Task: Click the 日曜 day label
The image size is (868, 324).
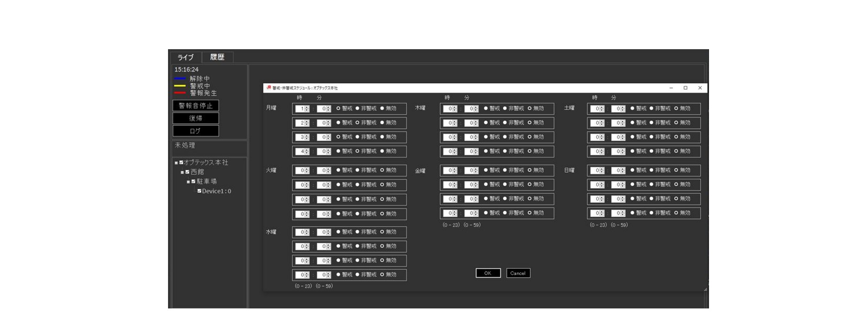Action: click(569, 170)
